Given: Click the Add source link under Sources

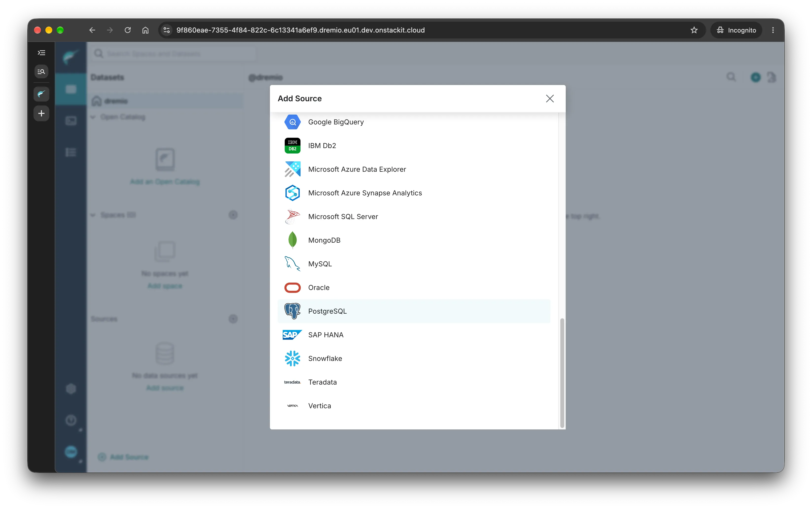Looking at the screenshot, I should coord(165,388).
